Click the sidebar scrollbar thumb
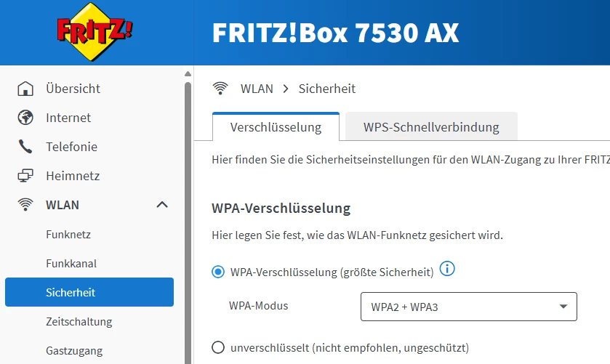 click(x=188, y=223)
